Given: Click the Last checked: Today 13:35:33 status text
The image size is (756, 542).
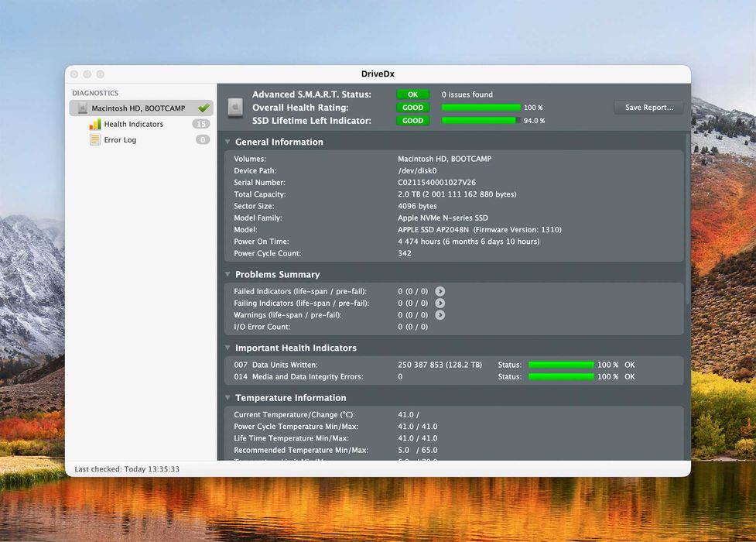Looking at the screenshot, I should click(127, 469).
